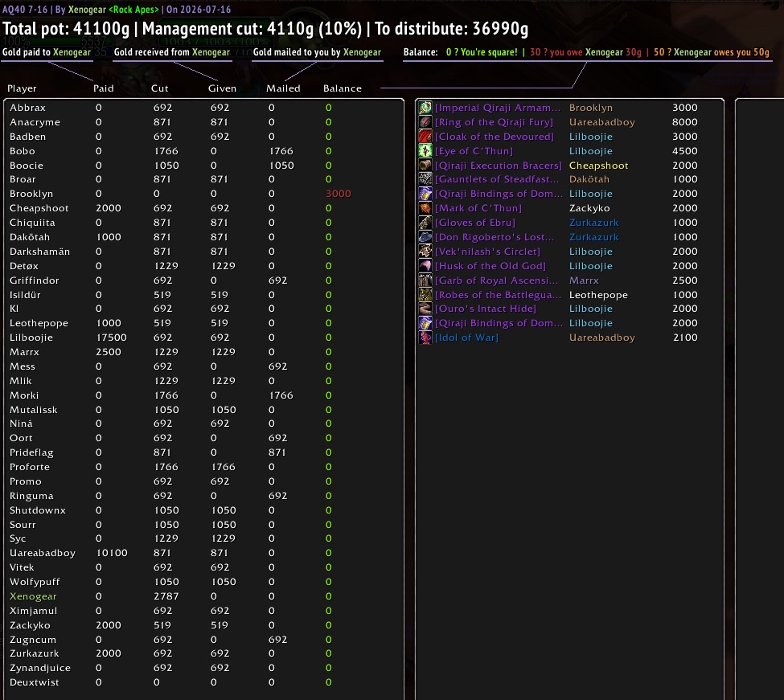The height and width of the screenshot is (700, 784).
Task: Select the Abbrax player row name
Action: point(28,108)
